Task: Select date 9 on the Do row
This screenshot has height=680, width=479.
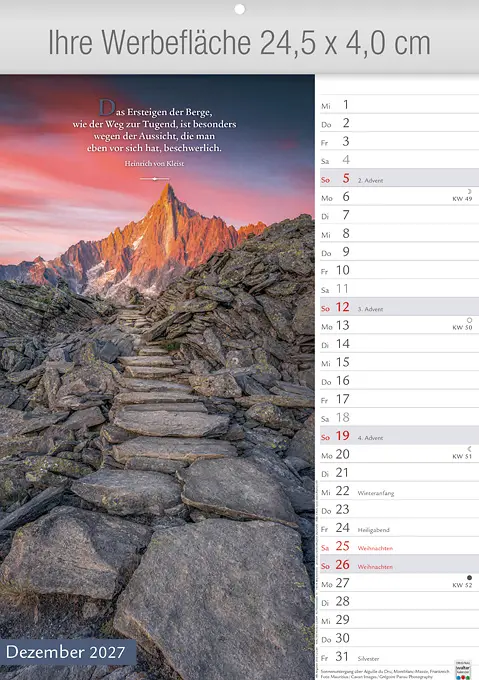Action: 346,252
